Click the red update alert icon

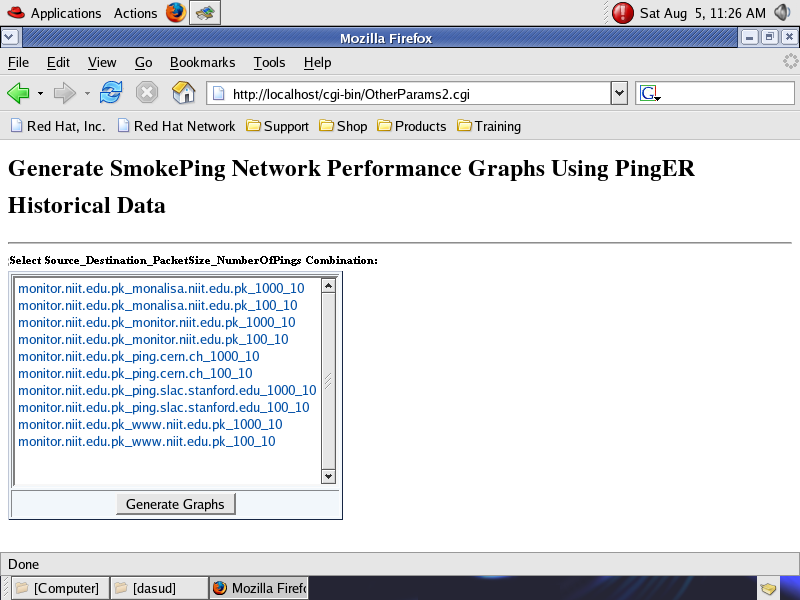(x=623, y=13)
